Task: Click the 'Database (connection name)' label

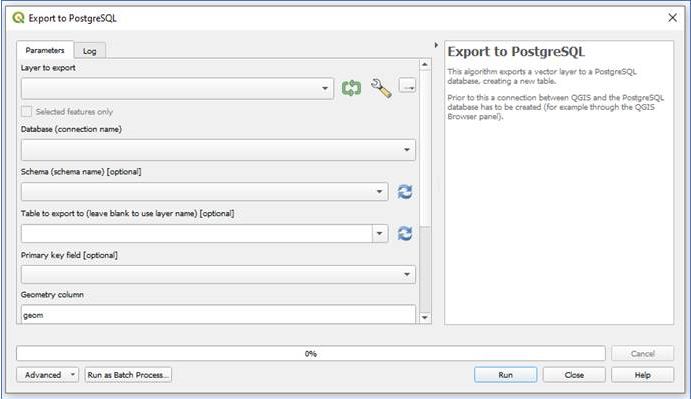Action: pyautogui.click(x=71, y=129)
